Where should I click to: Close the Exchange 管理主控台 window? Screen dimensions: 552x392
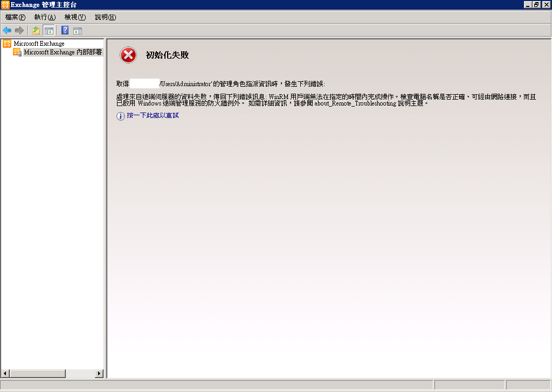click(x=546, y=4)
